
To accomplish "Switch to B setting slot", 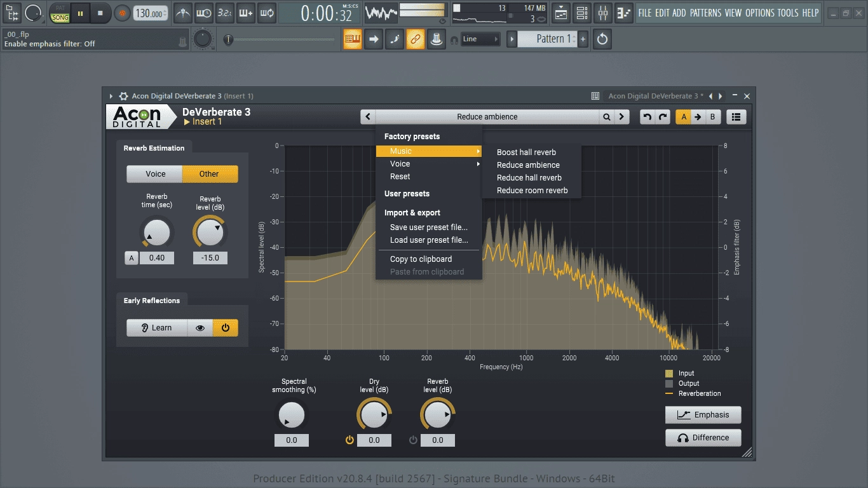I will click(x=713, y=117).
